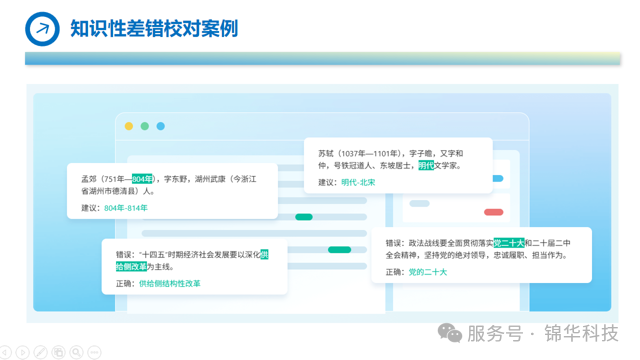Viewport: 640px width, 360px height.
Task: Select the suggestion 明代-北宋
Action: click(358, 182)
